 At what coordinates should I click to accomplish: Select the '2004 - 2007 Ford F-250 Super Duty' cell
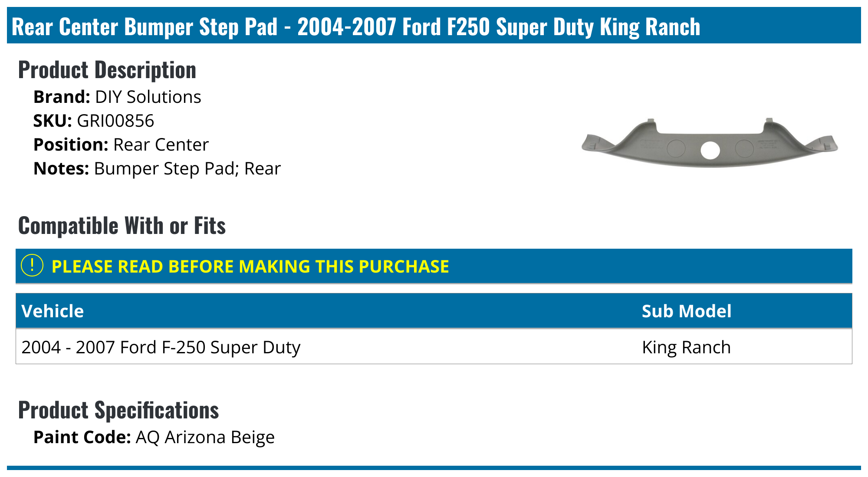point(161,347)
